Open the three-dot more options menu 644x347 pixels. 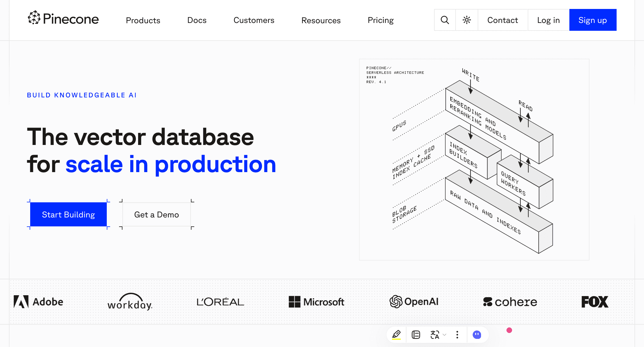point(457,334)
